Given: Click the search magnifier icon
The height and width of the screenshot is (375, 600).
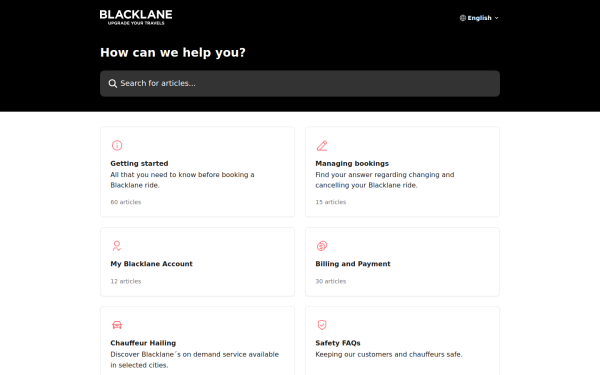Looking at the screenshot, I should 112,83.
